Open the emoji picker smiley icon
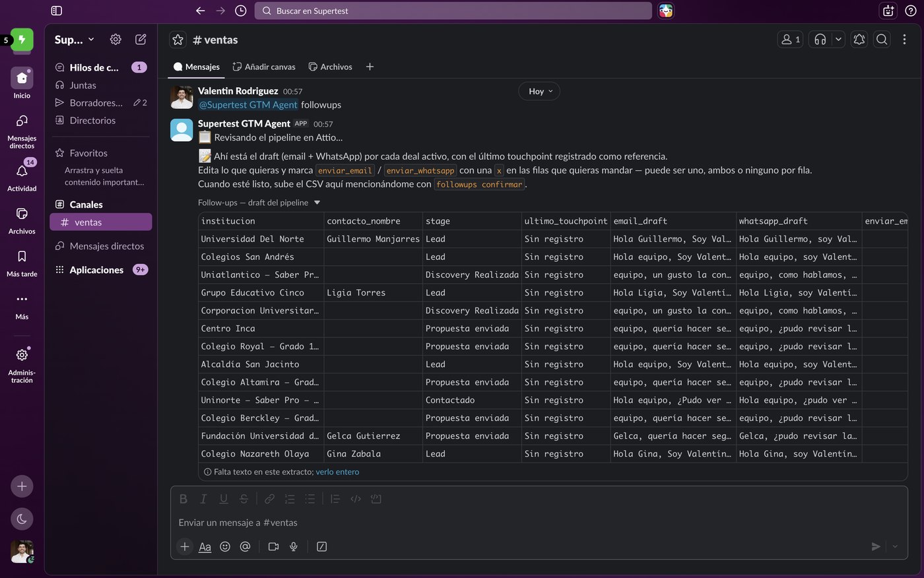 pos(225,546)
